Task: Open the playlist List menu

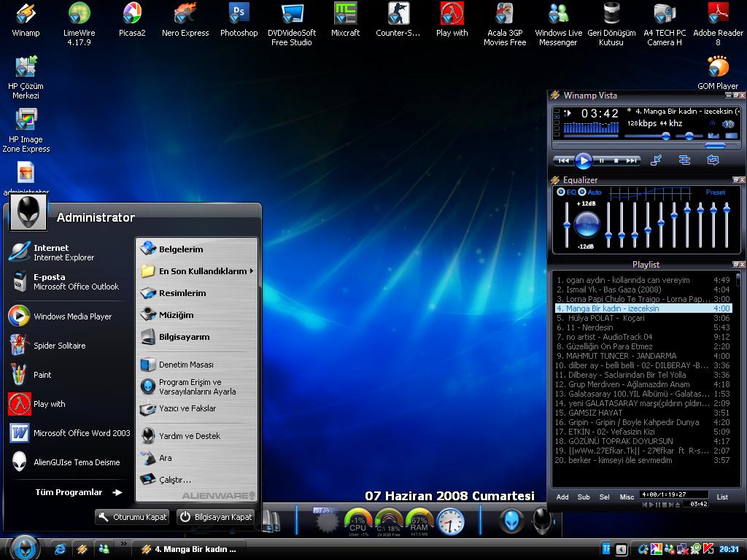Action: [722, 497]
